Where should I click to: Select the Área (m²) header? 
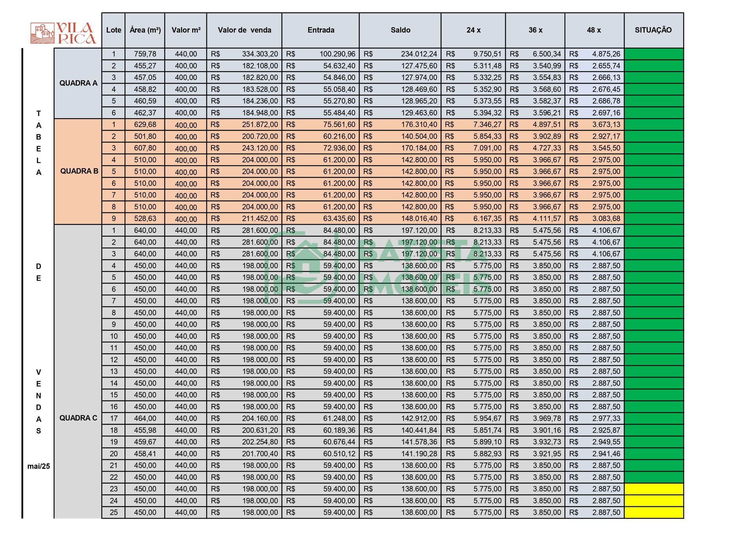pyautogui.click(x=145, y=30)
